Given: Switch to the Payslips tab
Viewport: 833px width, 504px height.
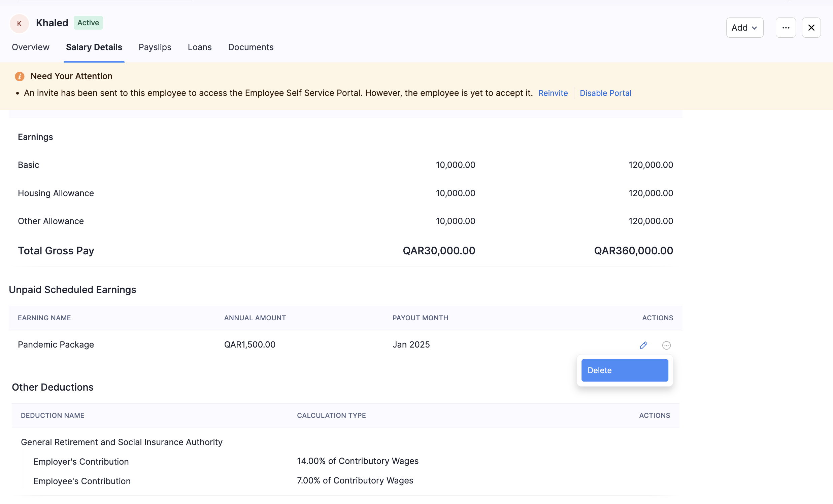Looking at the screenshot, I should [x=155, y=47].
